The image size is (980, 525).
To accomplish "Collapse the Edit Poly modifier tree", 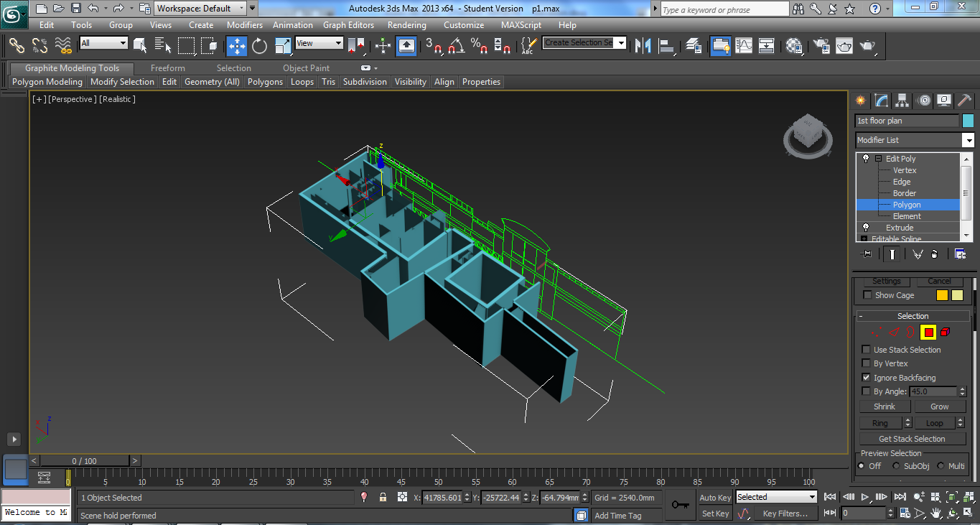I will point(878,159).
